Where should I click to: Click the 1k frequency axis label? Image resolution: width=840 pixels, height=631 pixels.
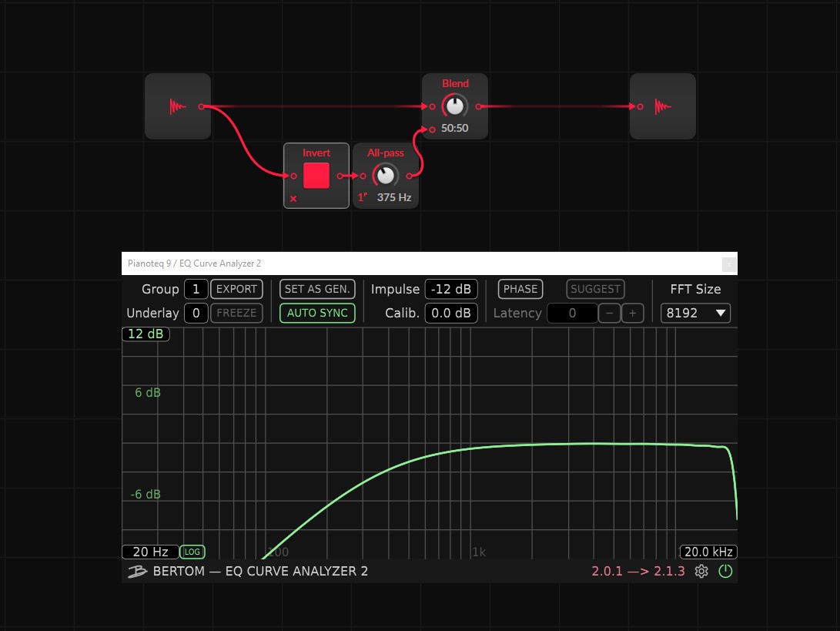478,552
